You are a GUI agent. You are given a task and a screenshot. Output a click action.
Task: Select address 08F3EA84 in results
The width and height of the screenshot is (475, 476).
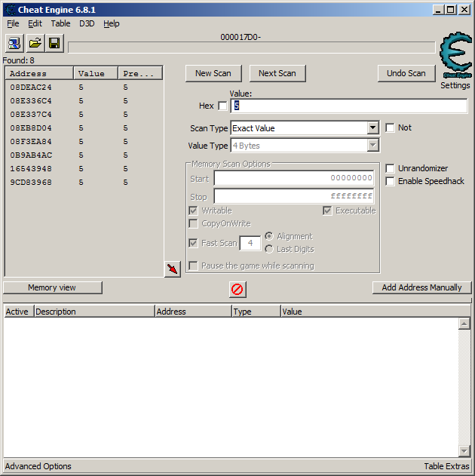pyautogui.click(x=31, y=142)
